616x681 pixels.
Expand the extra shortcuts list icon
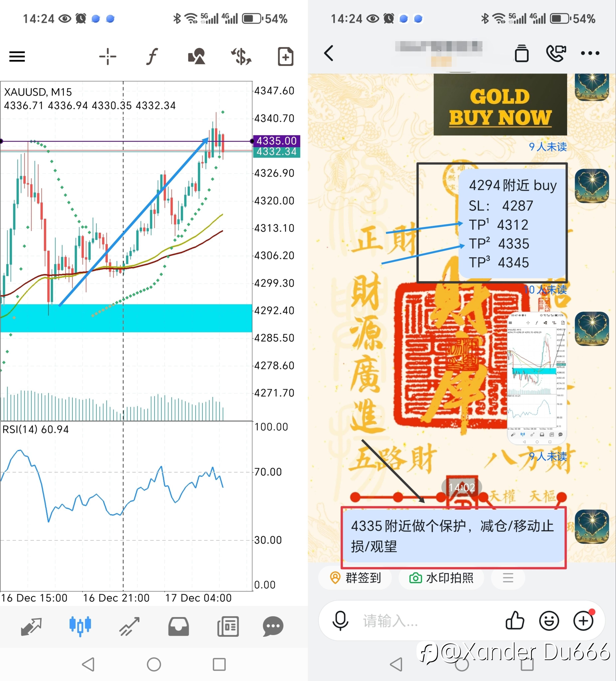[x=508, y=578]
